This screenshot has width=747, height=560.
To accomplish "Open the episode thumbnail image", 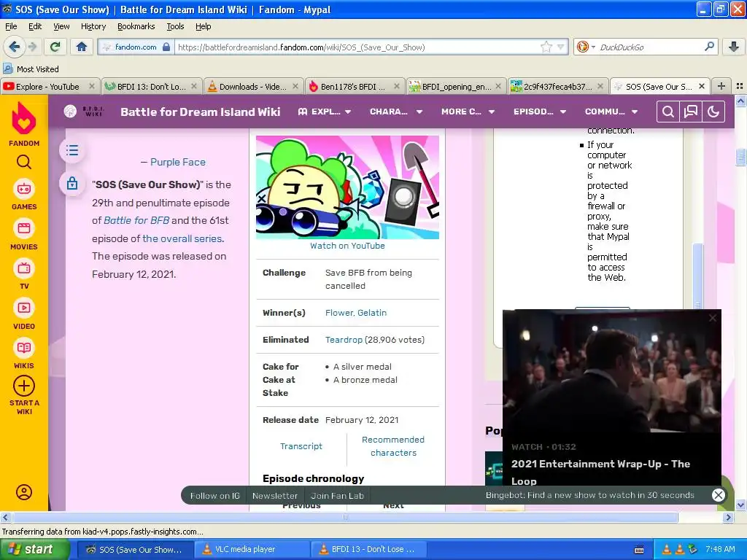I will click(x=347, y=187).
